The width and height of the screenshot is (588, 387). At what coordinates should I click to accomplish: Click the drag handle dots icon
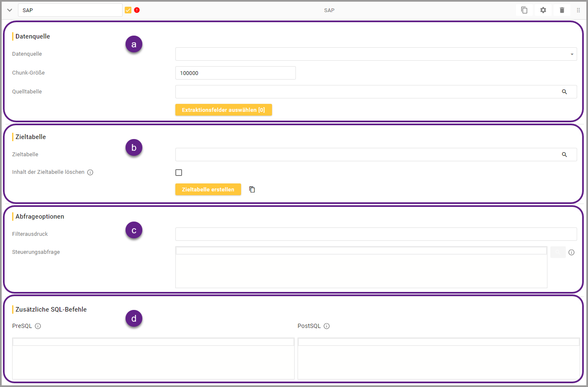[578, 10]
